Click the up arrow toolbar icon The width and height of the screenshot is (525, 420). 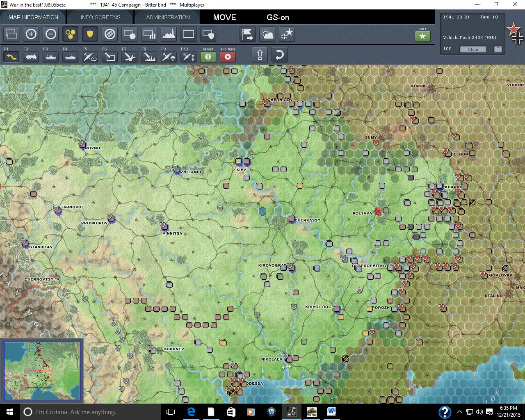click(260, 55)
